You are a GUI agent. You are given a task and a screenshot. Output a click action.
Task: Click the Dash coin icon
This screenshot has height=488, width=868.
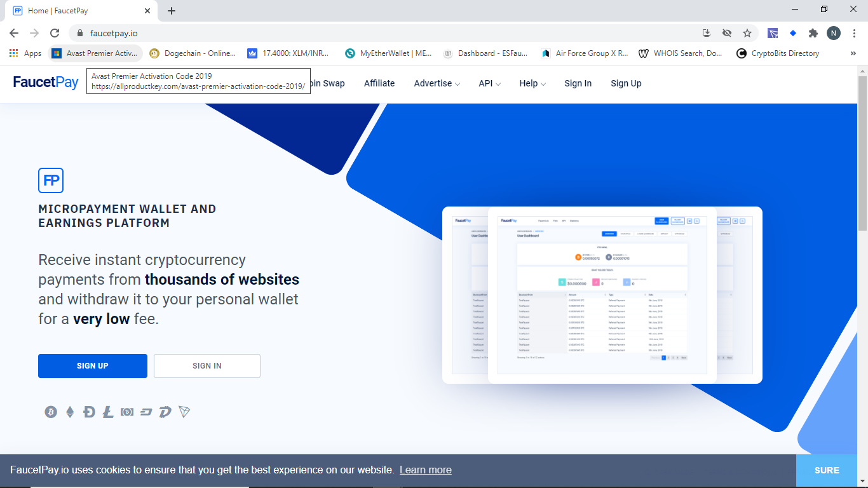pos(146,412)
